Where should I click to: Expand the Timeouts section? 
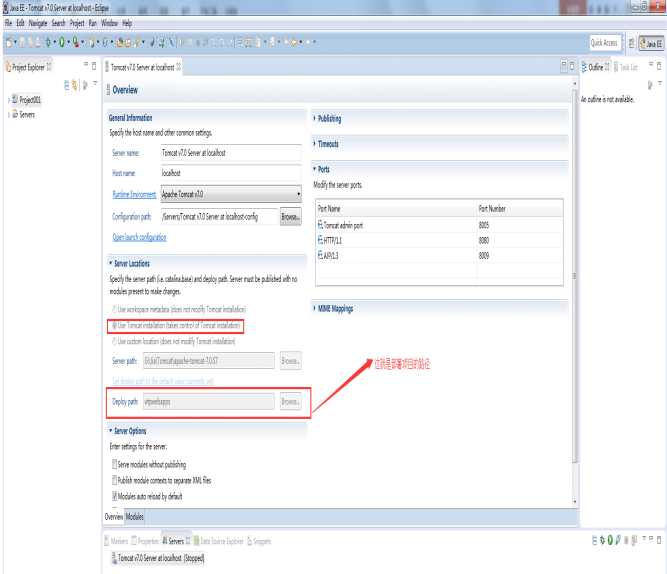point(314,143)
